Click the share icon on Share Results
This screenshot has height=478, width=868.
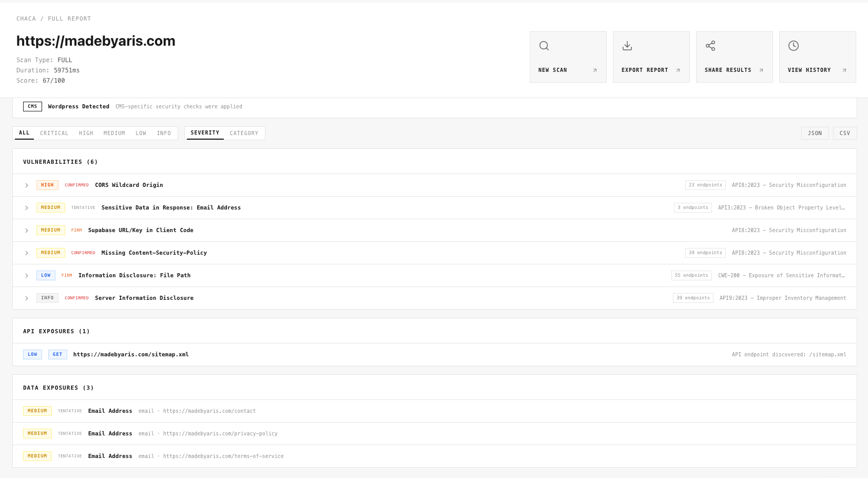710,46
